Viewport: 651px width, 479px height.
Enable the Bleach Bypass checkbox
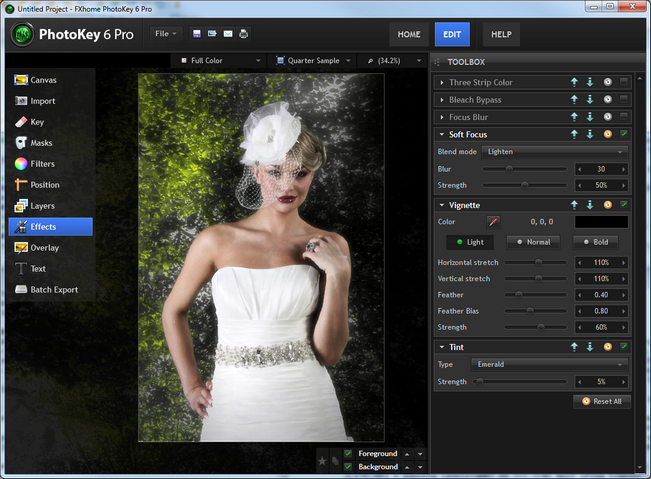click(x=624, y=99)
